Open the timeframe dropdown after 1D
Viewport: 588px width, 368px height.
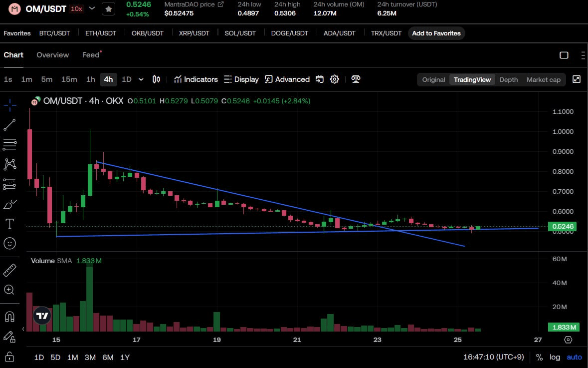coord(141,79)
